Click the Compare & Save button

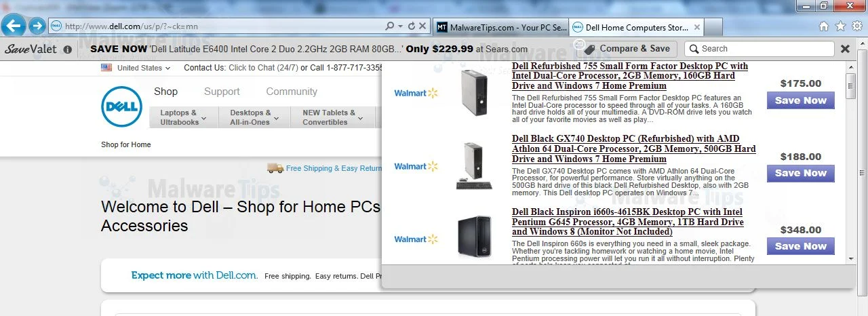coord(627,49)
